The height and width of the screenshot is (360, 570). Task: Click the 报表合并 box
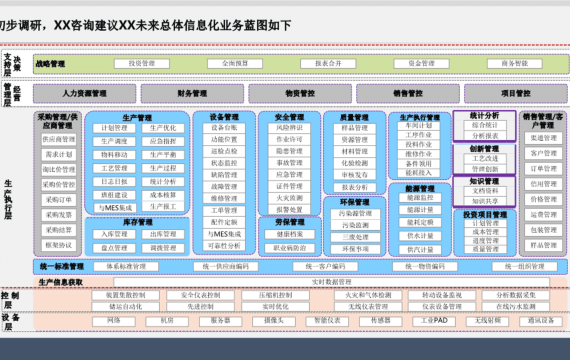click(328, 64)
